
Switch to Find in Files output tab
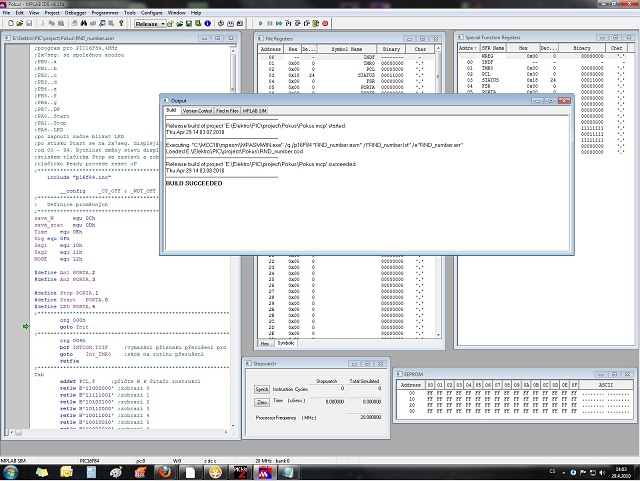click(227, 111)
